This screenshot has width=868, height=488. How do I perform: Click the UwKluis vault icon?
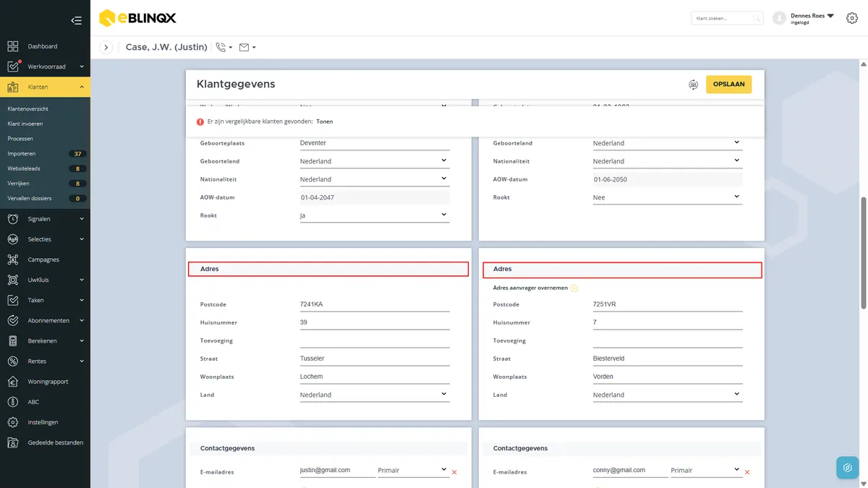13,280
